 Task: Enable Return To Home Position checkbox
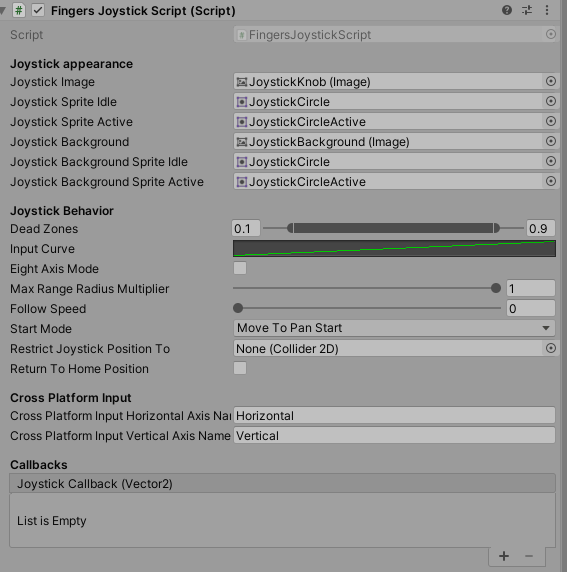pyautogui.click(x=240, y=368)
